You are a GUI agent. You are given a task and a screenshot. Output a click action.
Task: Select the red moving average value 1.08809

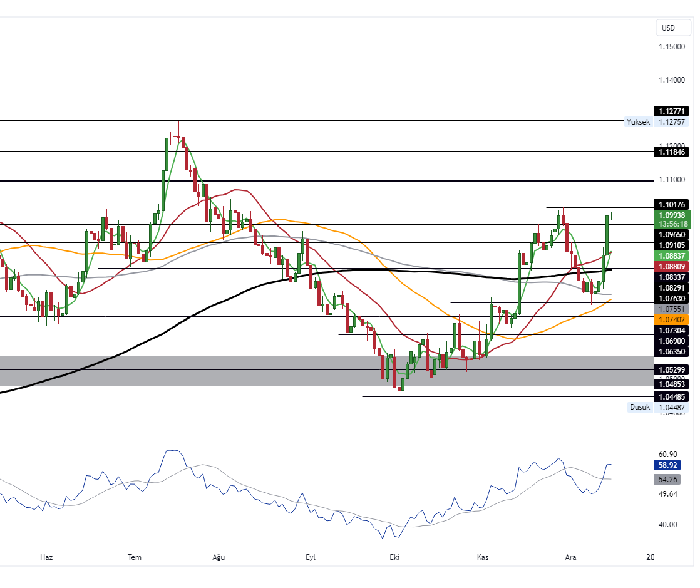coord(671,266)
